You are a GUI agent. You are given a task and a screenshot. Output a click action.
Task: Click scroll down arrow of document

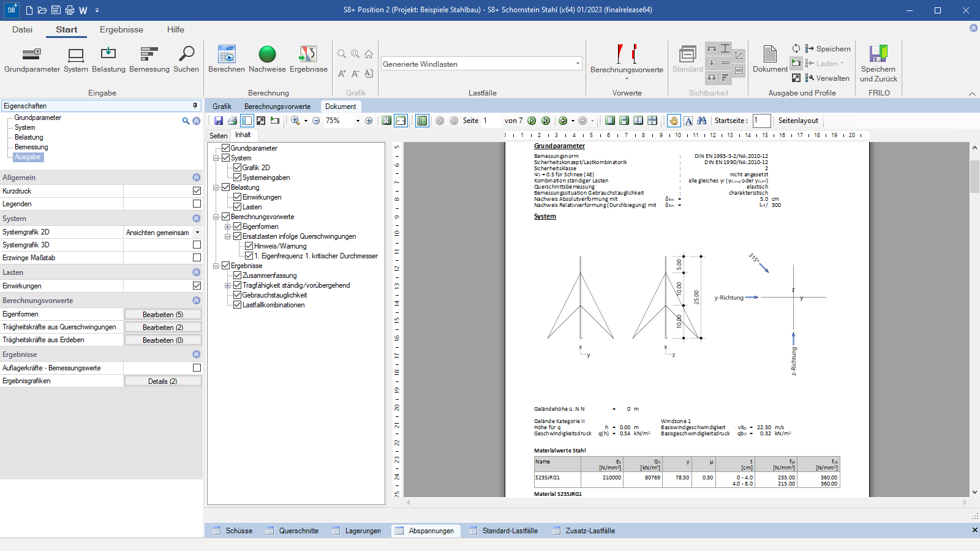[974, 492]
